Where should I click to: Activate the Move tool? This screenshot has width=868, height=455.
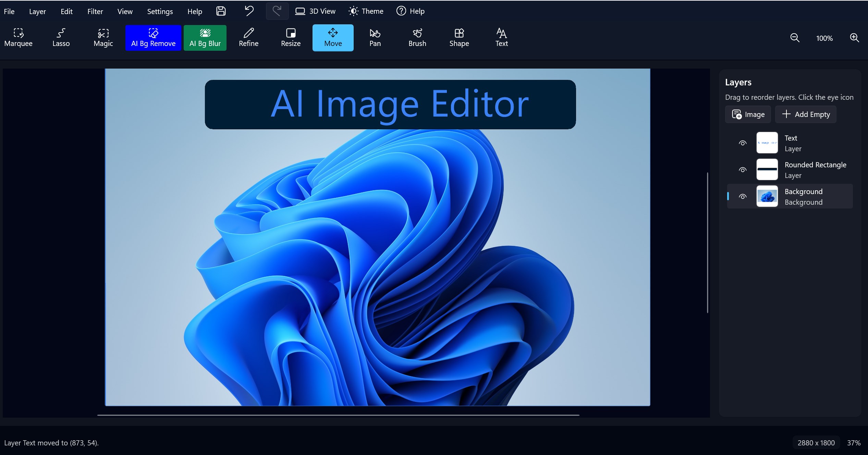click(x=333, y=38)
